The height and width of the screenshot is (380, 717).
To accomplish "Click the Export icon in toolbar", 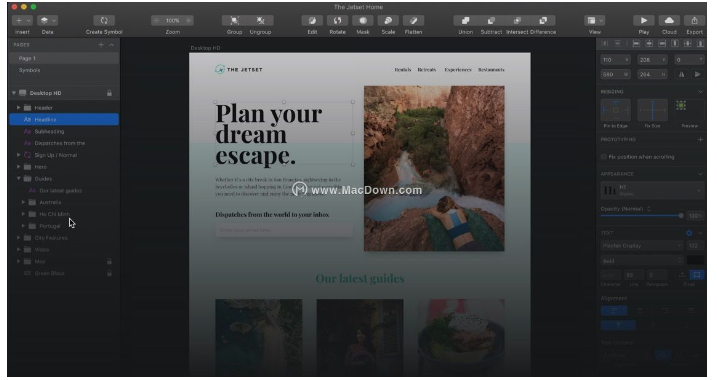I will click(694, 21).
